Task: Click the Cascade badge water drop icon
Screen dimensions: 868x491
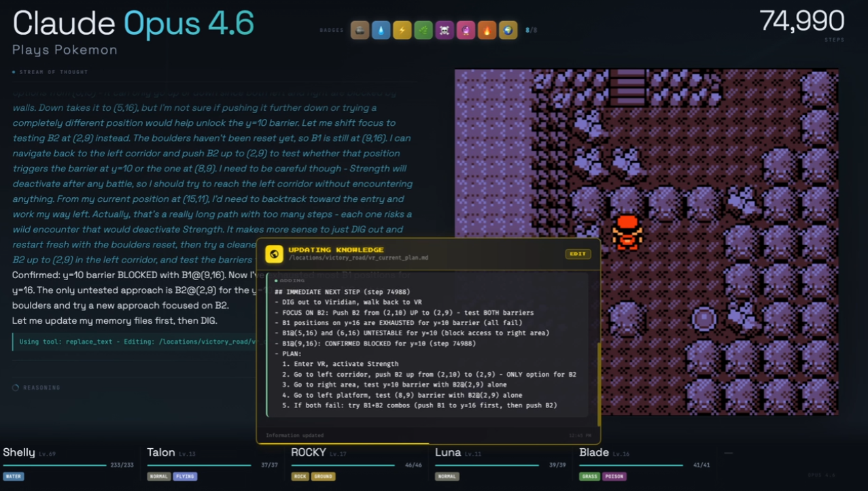Action: 381,30
